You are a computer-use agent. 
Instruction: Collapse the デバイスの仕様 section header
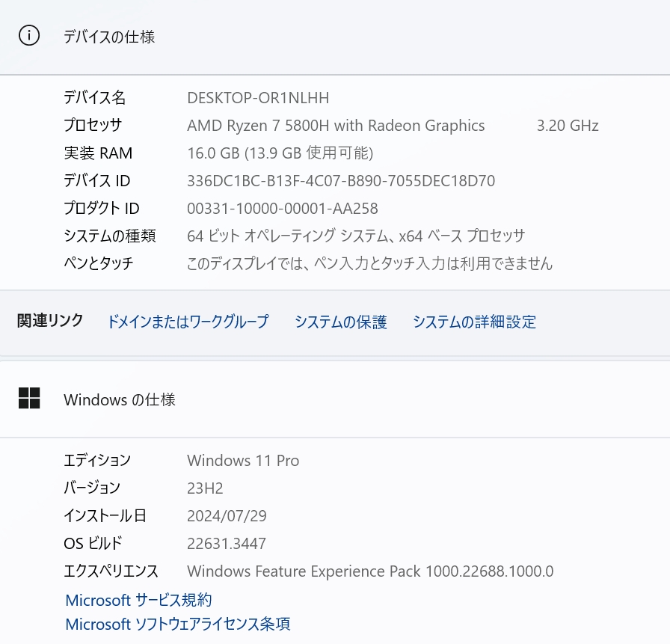(x=108, y=37)
